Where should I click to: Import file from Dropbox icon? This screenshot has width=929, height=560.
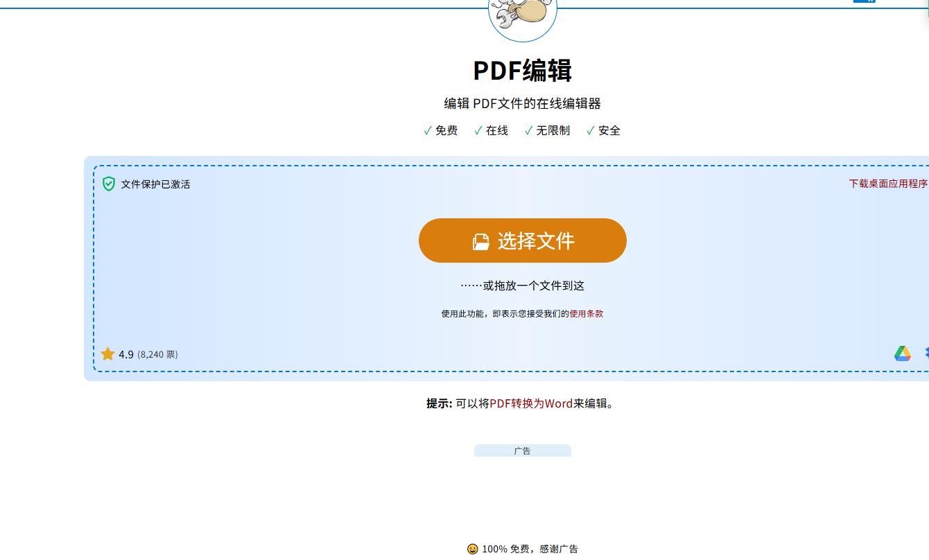click(926, 353)
